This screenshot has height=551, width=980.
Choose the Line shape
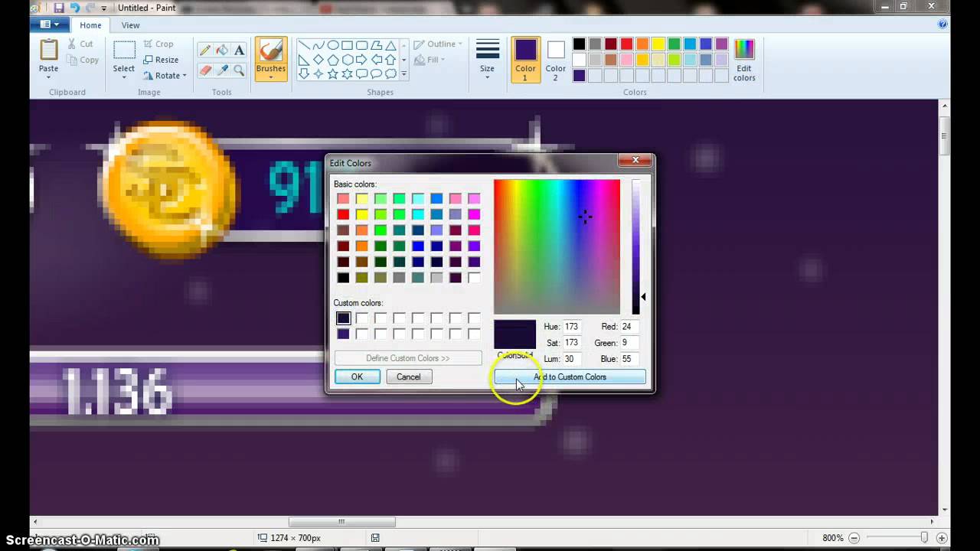coord(304,45)
